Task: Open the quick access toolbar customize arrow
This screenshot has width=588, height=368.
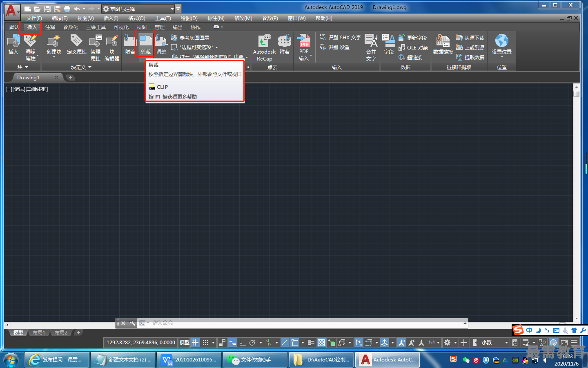Action: pos(178,9)
